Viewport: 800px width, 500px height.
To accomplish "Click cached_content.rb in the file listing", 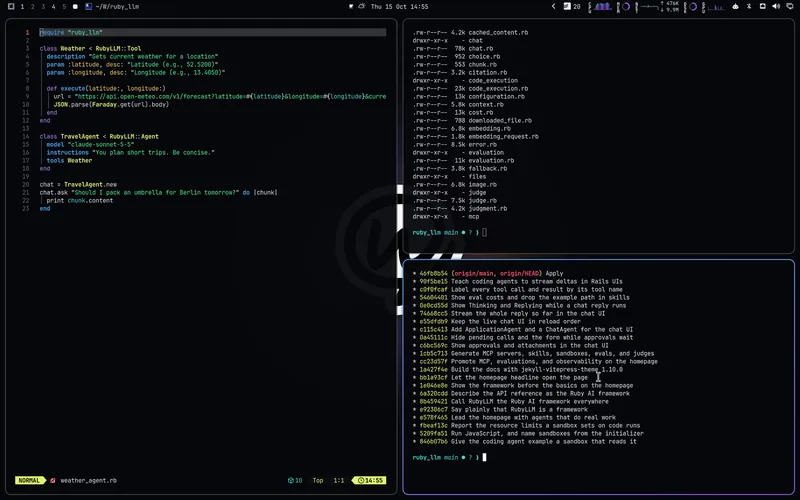I will click(498, 33).
